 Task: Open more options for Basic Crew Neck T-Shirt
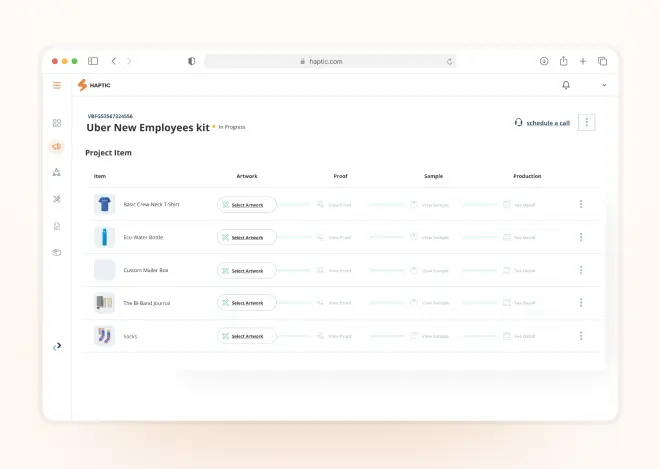pyautogui.click(x=581, y=204)
